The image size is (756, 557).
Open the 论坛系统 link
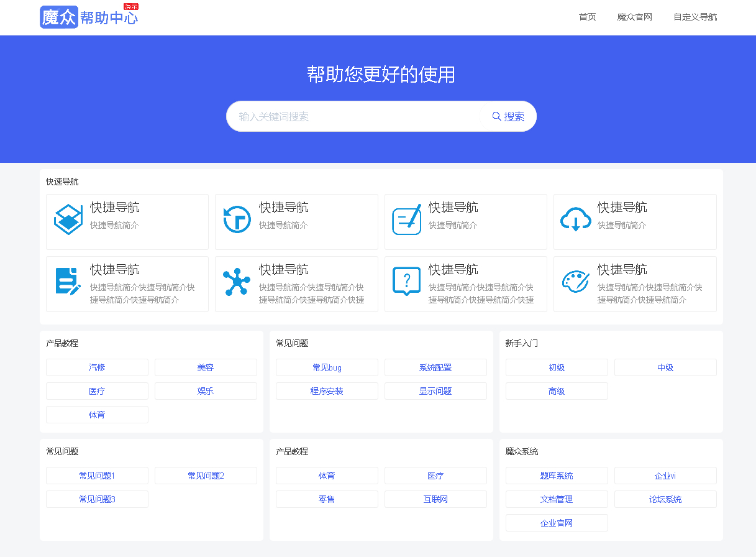click(x=665, y=499)
